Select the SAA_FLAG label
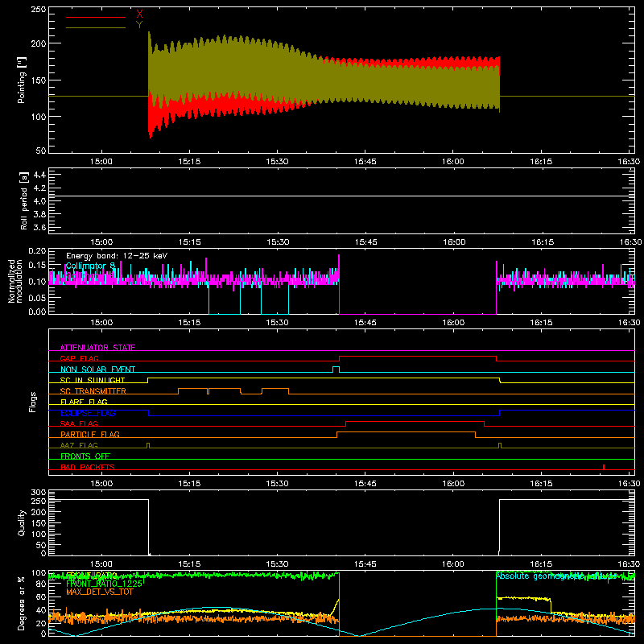644x644 pixels. point(79,423)
